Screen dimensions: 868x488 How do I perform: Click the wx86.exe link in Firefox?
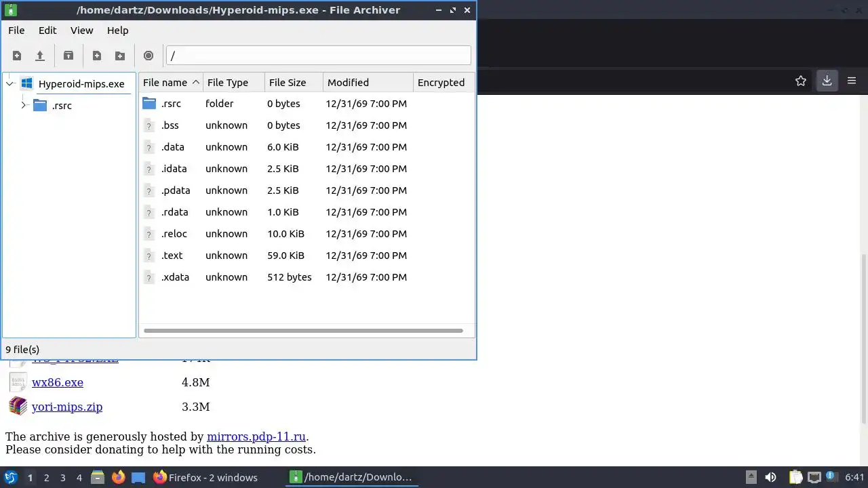[58, 382]
